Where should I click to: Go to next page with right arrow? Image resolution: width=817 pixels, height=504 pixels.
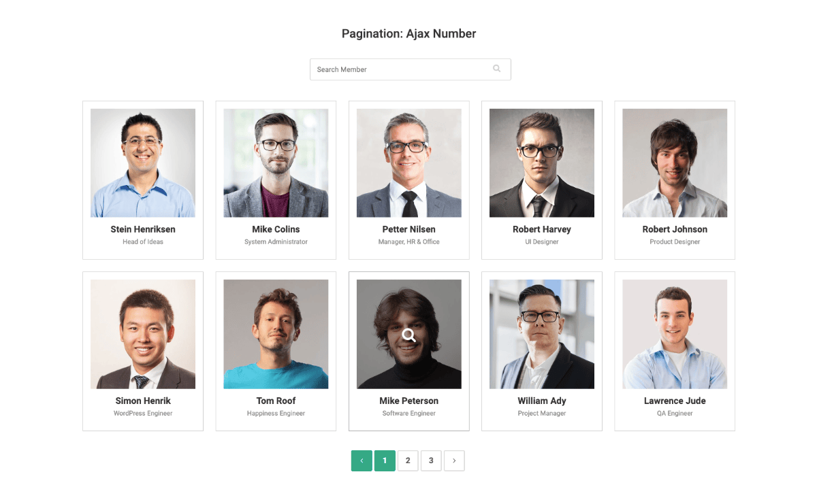(454, 460)
